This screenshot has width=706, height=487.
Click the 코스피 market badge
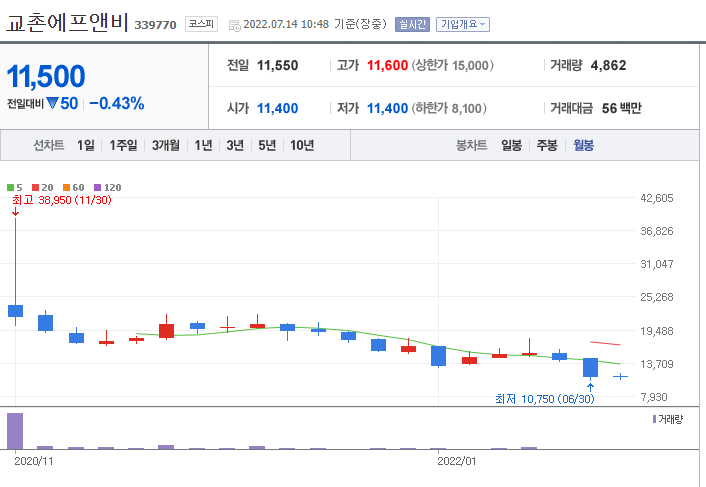click(201, 24)
